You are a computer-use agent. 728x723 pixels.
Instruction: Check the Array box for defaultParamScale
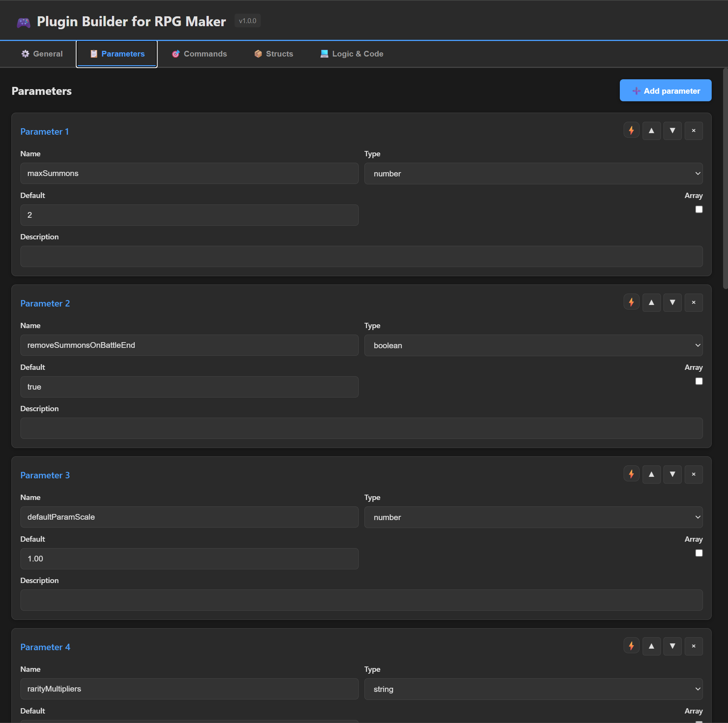pyautogui.click(x=699, y=553)
